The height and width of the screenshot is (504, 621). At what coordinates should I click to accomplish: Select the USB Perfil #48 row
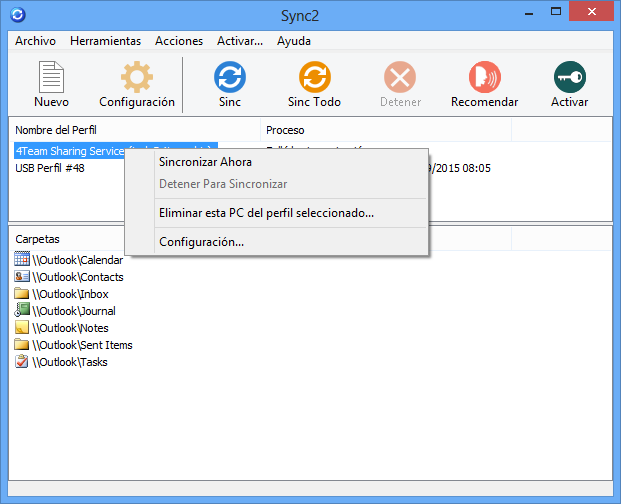click(x=50, y=168)
